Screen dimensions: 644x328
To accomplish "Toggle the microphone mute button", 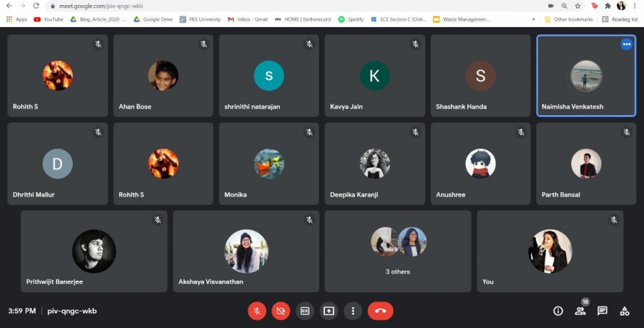I will pyautogui.click(x=257, y=311).
